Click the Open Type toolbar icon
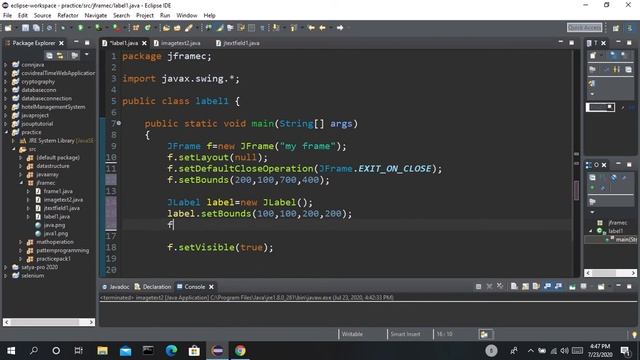The image size is (640, 360). coord(166,28)
